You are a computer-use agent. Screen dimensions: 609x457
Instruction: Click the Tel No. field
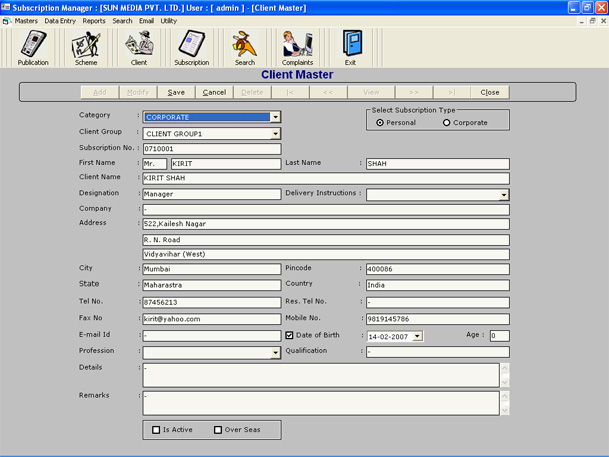click(212, 302)
